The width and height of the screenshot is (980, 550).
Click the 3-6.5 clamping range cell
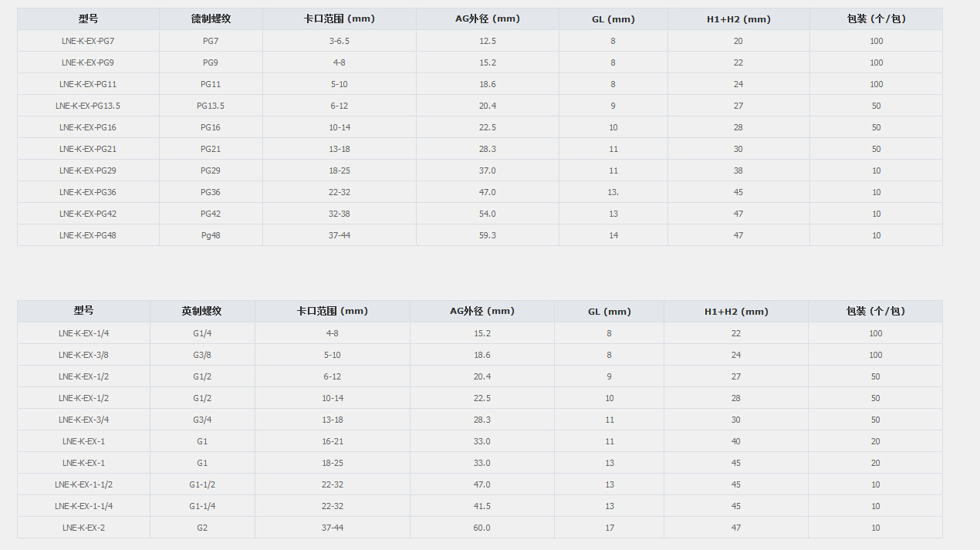pyautogui.click(x=339, y=41)
